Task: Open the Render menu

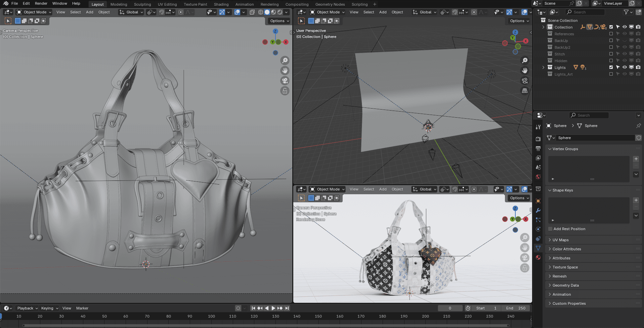Action: pyautogui.click(x=41, y=3)
